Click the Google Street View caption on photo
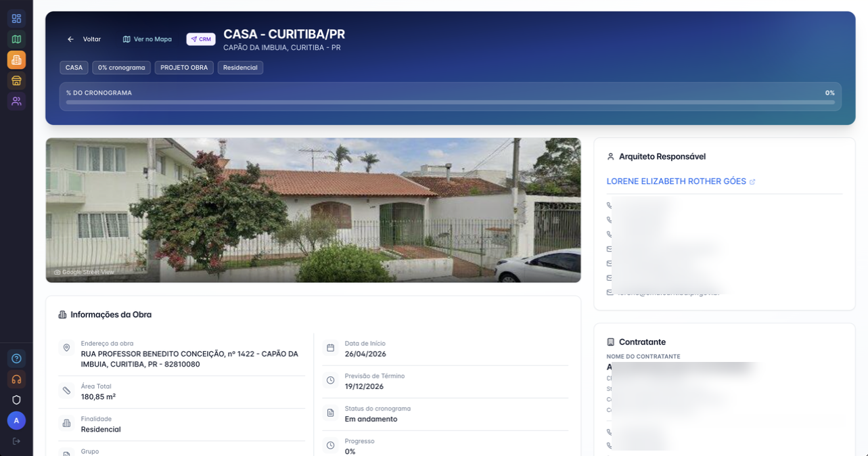This screenshot has height=456, width=868. [84, 272]
